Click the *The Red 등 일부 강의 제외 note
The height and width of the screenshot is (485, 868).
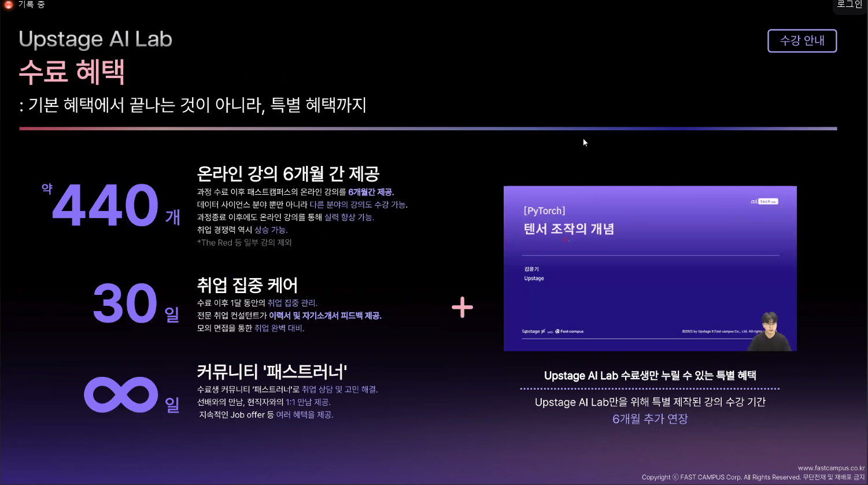tap(244, 243)
